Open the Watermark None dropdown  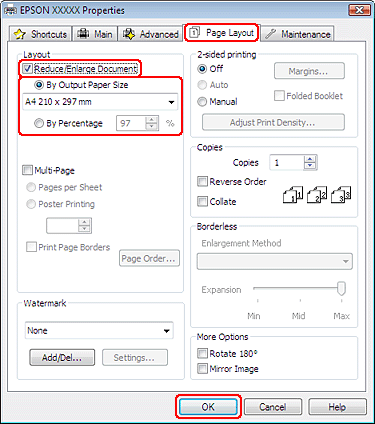(x=99, y=331)
